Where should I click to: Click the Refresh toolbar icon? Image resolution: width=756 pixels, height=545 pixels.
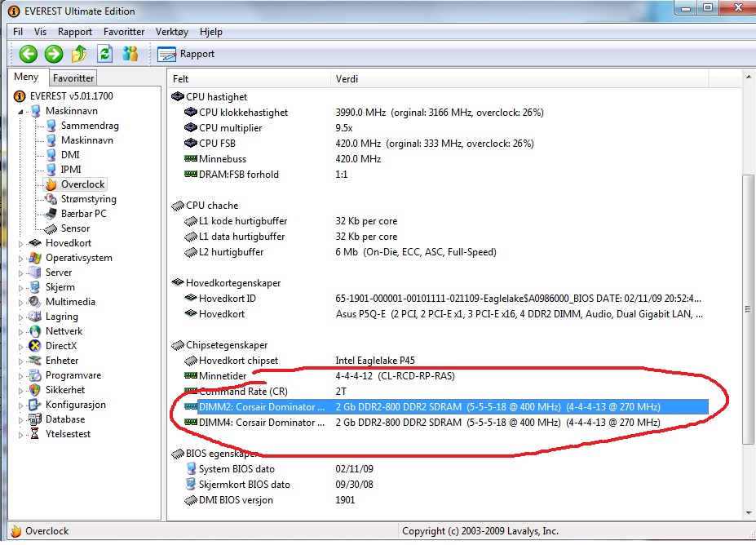(x=104, y=54)
